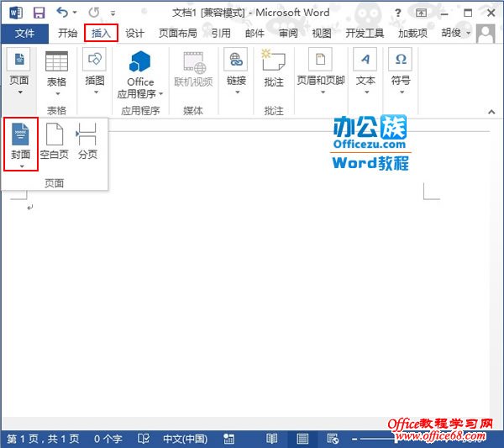Select the 插入 (Insert) tab

click(x=101, y=33)
